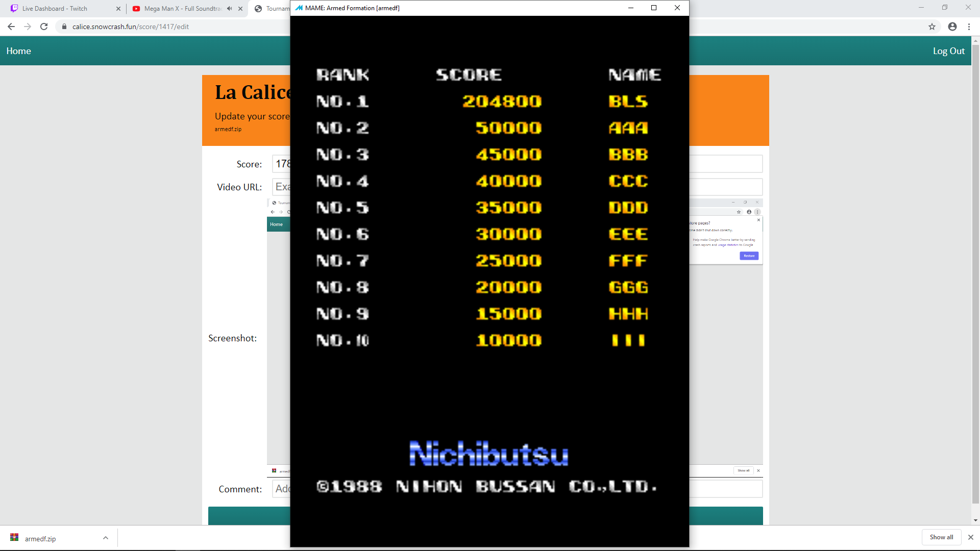Open the Home link in page header
This screenshot has height=551, width=980.
pos(19,51)
